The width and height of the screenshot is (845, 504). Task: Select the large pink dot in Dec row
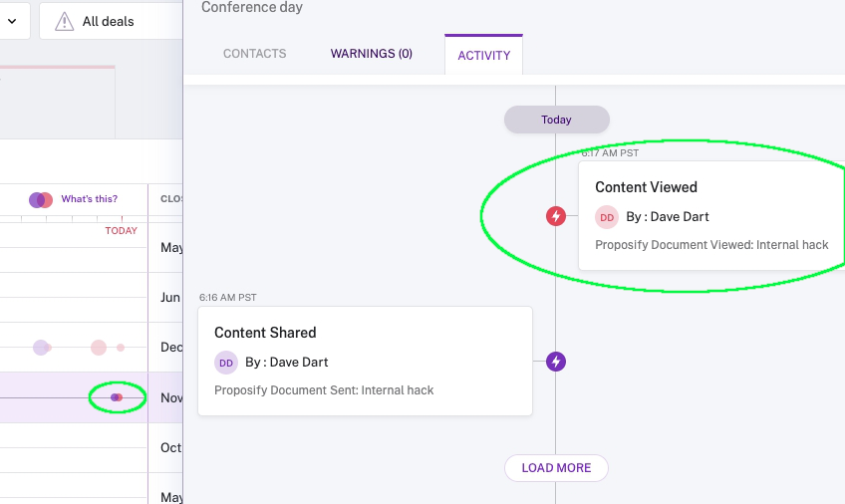pos(99,348)
